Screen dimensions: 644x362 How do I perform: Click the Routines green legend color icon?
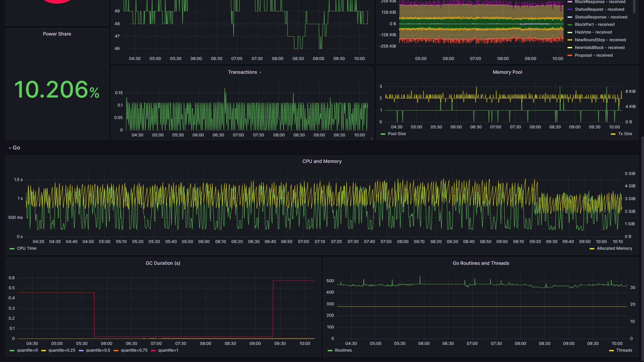click(x=330, y=351)
